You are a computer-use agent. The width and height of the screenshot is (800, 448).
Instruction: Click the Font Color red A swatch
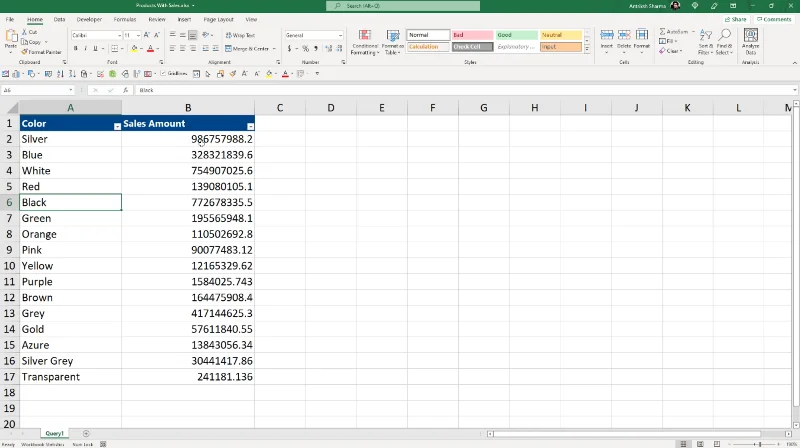coord(150,48)
